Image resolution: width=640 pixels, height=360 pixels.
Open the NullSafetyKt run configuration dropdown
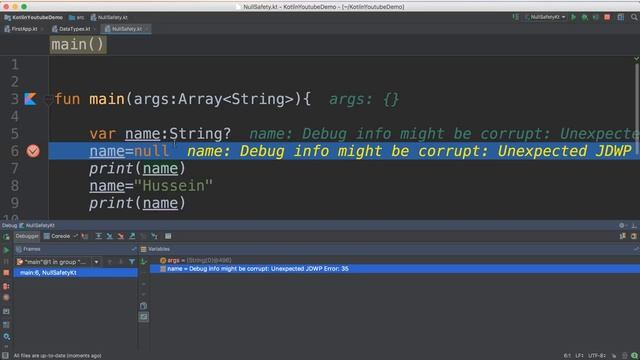click(x=546, y=17)
